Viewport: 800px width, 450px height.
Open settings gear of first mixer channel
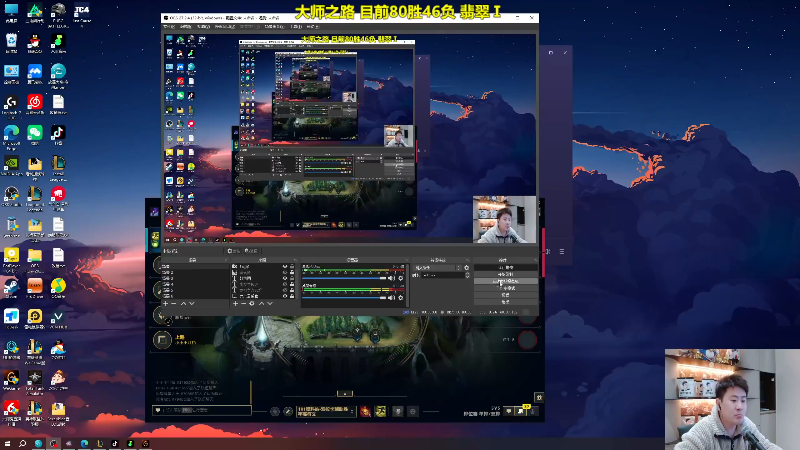pos(401,278)
